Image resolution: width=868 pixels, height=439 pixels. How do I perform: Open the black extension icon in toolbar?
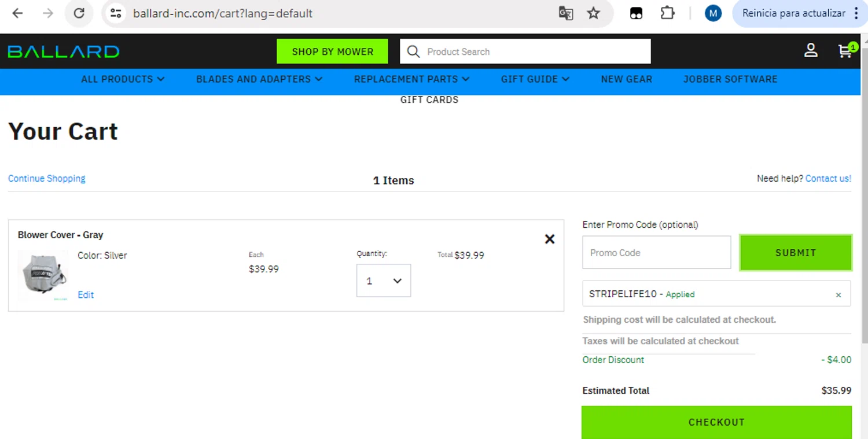[636, 13]
